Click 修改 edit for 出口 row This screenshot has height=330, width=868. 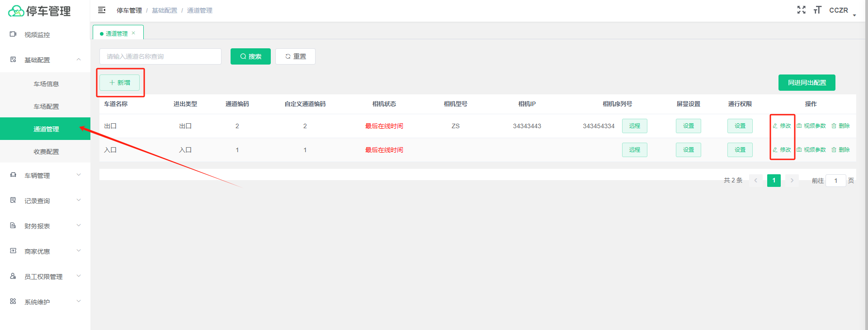pos(782,126)
